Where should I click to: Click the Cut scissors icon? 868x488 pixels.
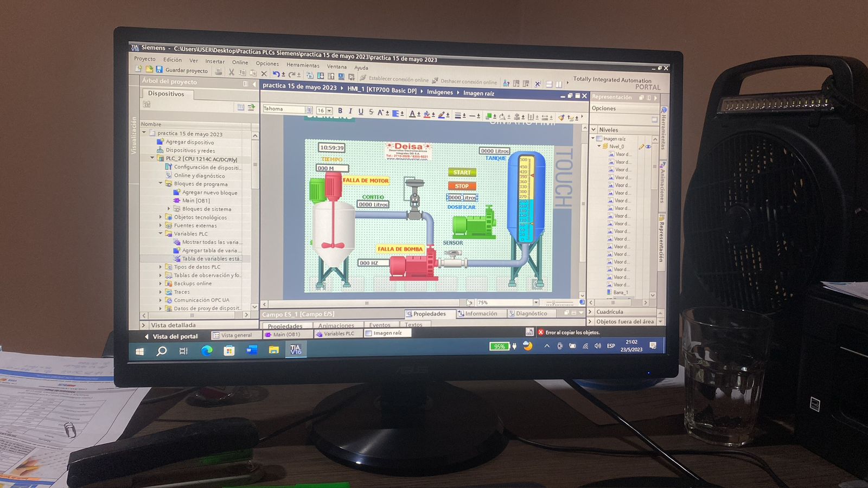[232, 72]
